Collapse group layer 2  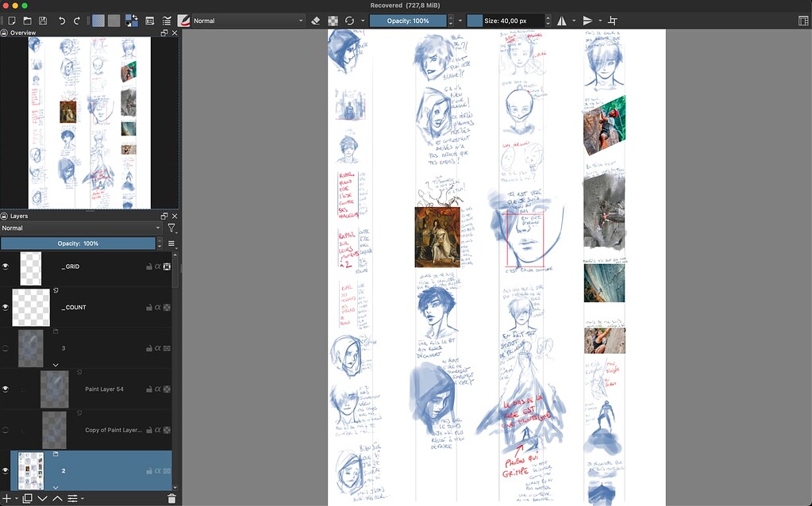pyautogui.click(x=56, y=488)
